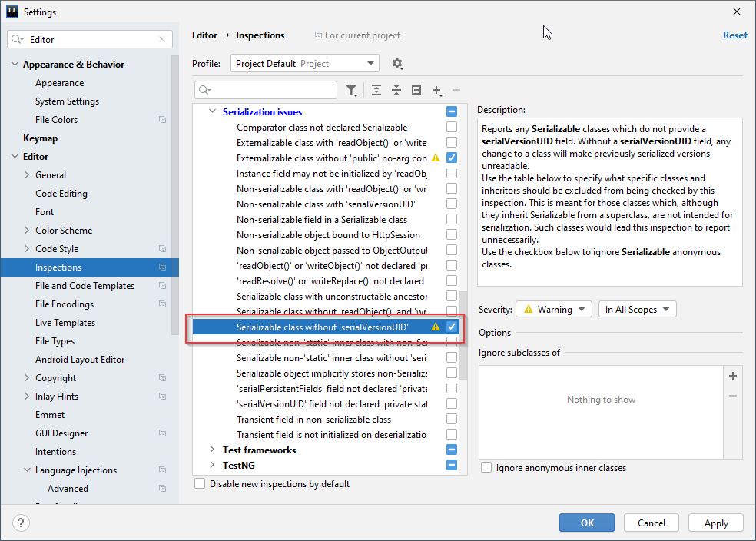Viewport: 756px width, 541px height.
Task: Click plus icon beside Ignore subclasses table
Action: pos(732,376)
